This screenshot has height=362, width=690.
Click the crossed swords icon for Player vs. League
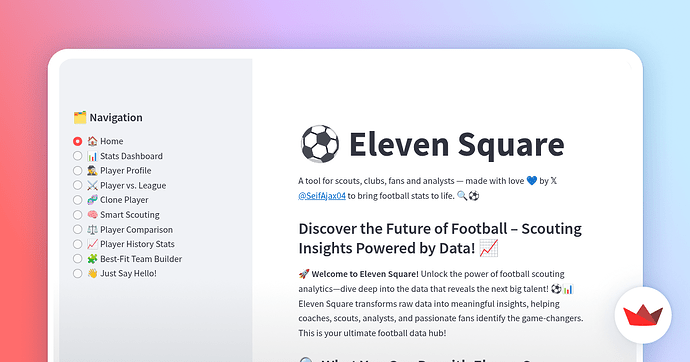coord(92,186)
